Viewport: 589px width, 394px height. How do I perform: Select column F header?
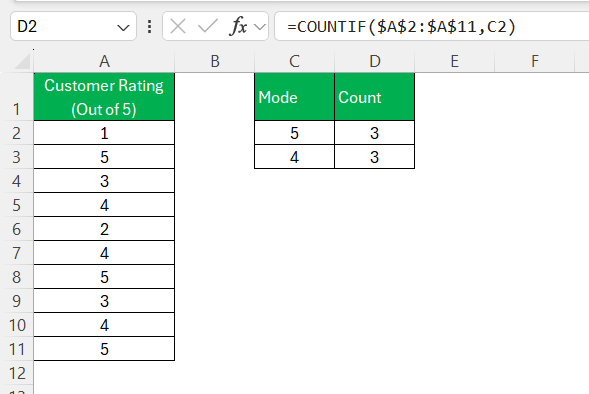click(x=535, y=61)
